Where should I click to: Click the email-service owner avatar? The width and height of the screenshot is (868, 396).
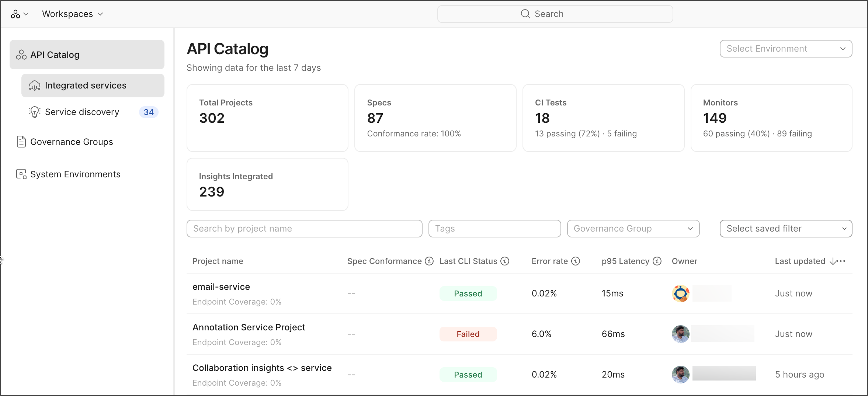681,293
